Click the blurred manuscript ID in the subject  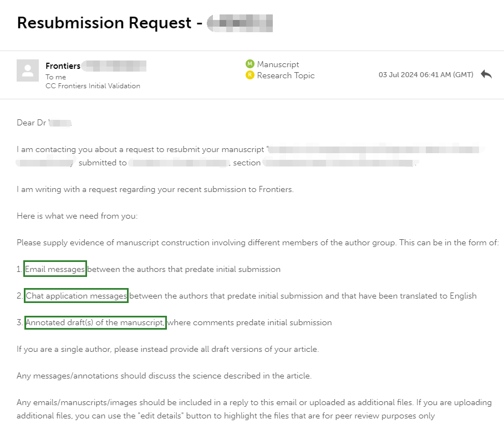[x=240, y=23]
